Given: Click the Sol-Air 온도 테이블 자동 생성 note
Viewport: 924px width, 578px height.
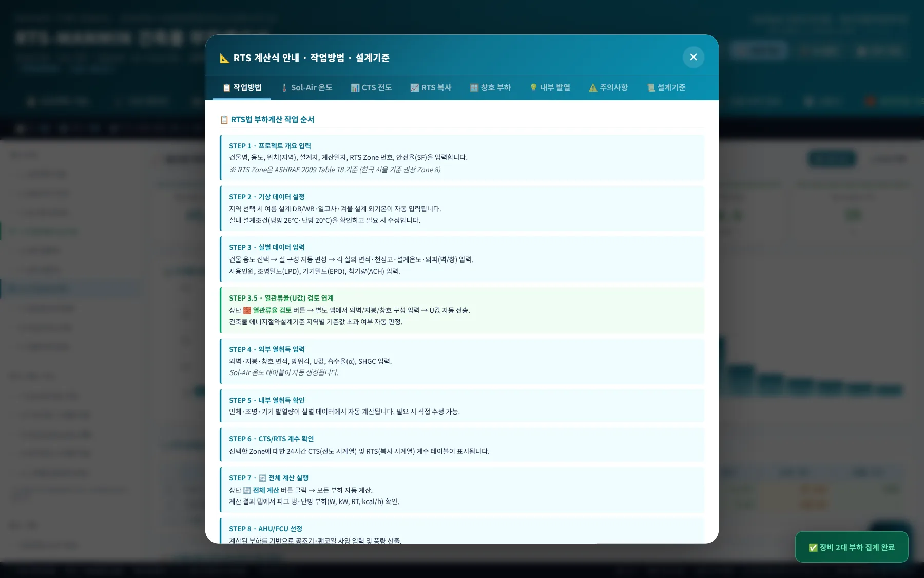Looking at the screenshot, I should [x=284, y=372].
